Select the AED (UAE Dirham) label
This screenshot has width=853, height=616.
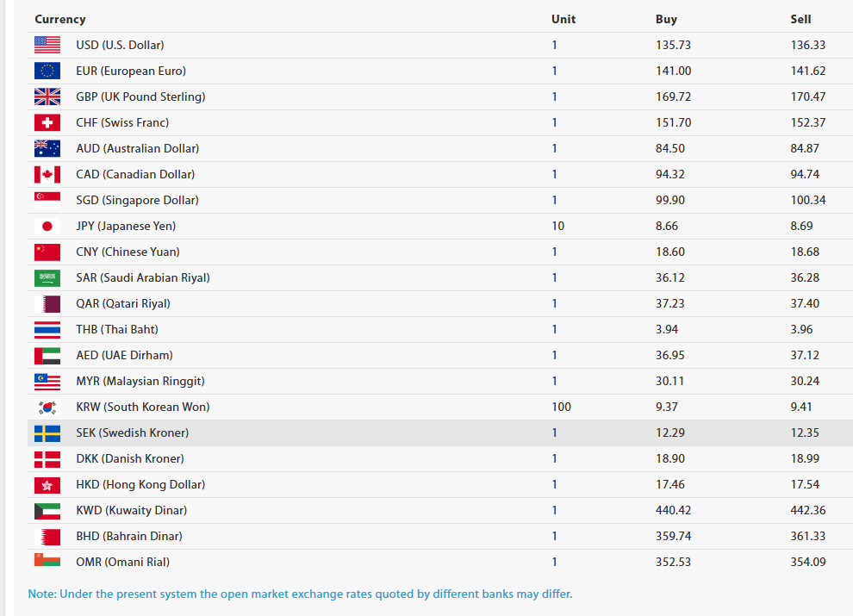pos(124,355)
